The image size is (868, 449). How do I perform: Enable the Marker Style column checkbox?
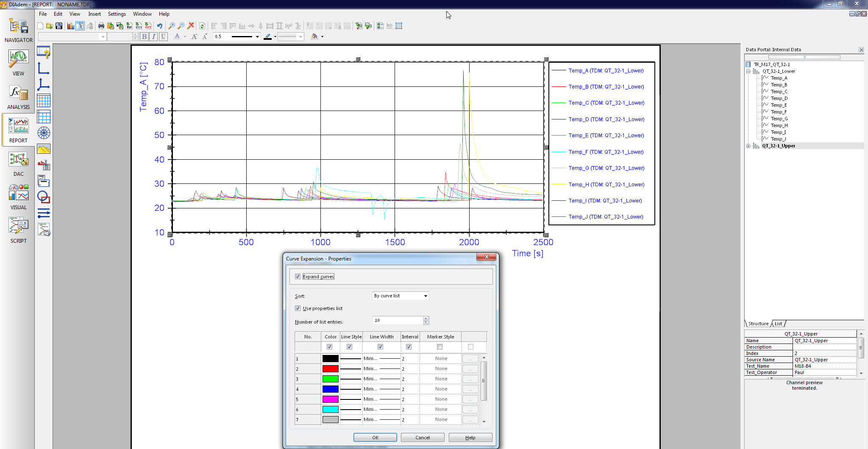coord(440,347)
